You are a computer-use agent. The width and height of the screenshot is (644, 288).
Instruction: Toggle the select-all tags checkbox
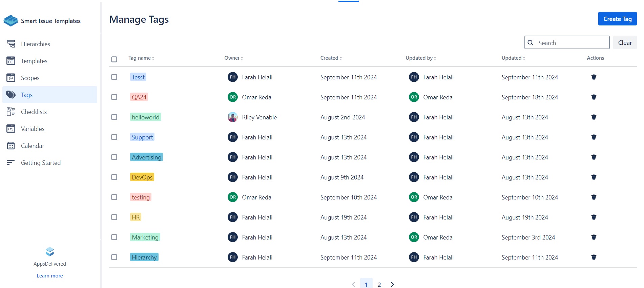coord(114,59)
